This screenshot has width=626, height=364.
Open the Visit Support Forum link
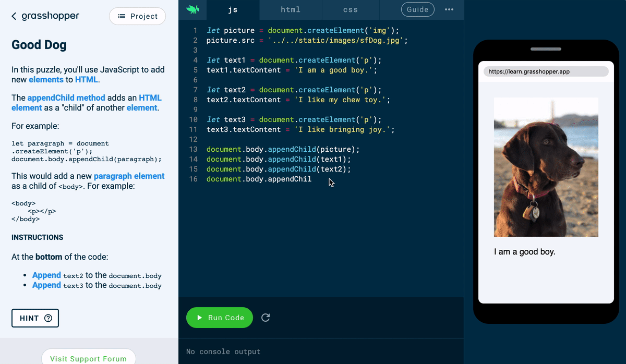coord(88,358)
